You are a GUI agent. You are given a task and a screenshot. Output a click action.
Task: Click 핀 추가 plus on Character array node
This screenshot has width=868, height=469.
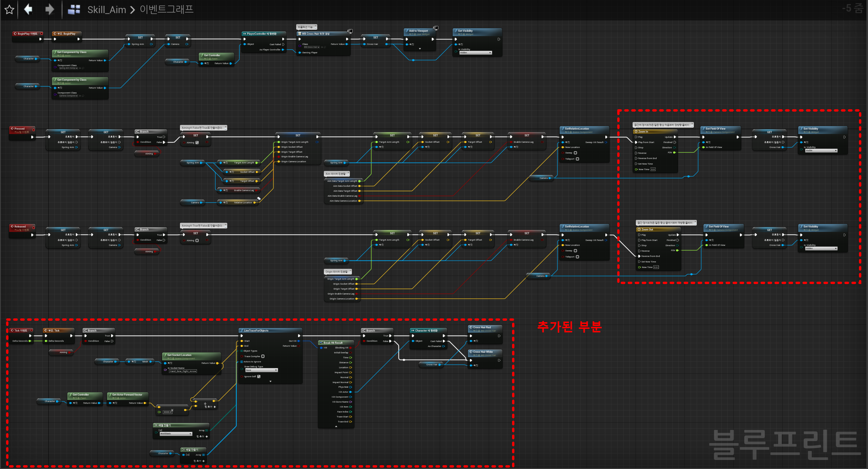coord(204,461)
